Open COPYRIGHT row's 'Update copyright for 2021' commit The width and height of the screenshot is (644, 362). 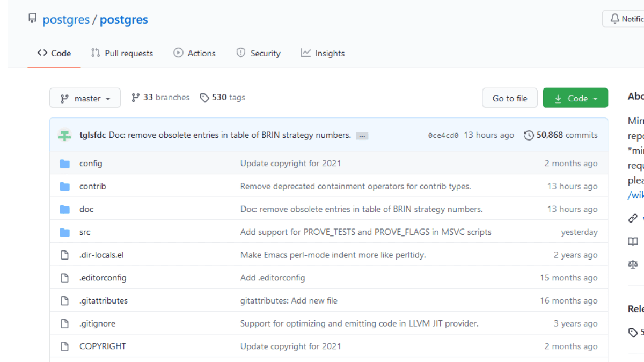[x=291, y=346]
